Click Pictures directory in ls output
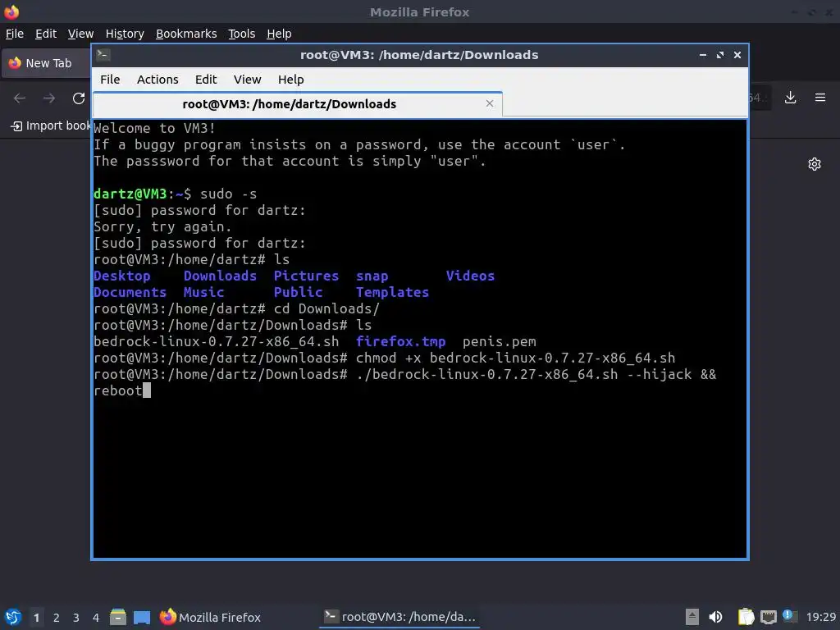Image resolution: width=840 pixels, height=630 pixels. pos(307,276)
